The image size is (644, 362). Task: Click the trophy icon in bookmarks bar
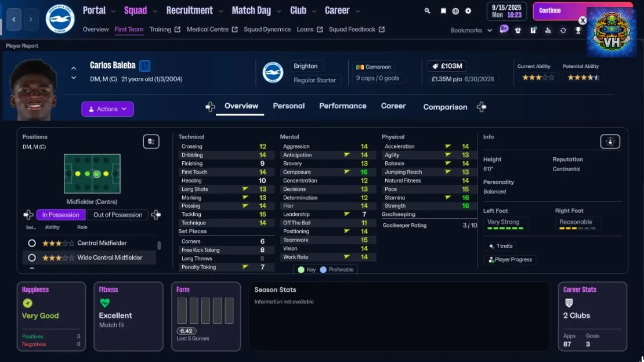[578, 30]
